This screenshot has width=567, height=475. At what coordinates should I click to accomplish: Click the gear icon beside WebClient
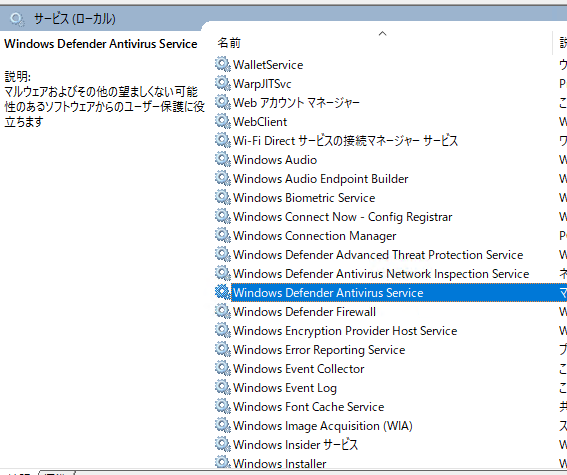[x=223, y=121]
